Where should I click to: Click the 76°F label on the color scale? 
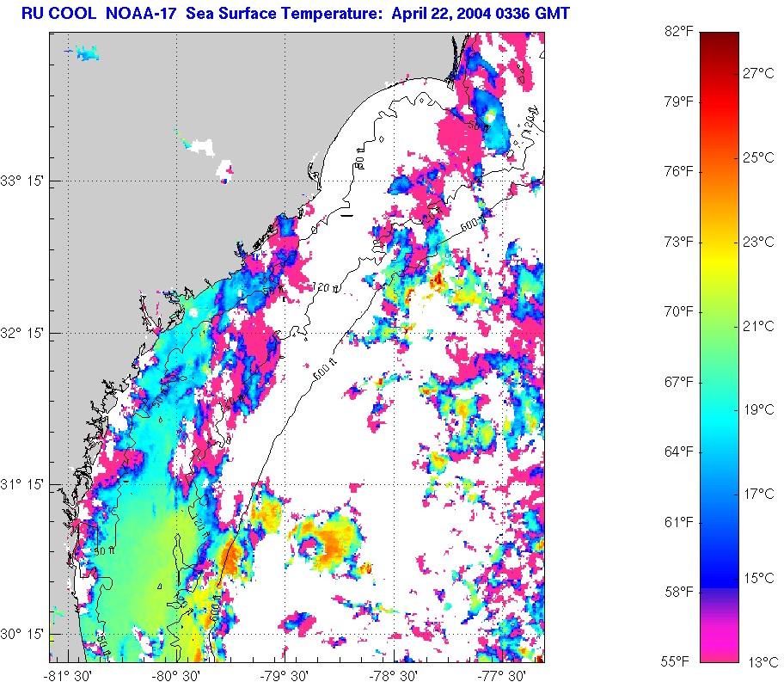[678, 172]
